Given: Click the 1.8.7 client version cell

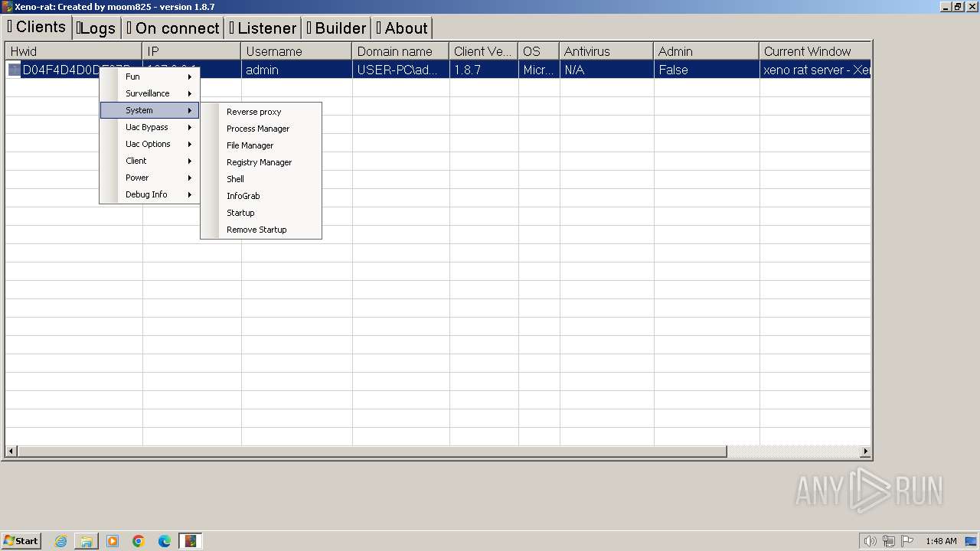Looking at the screenshot, I should 484,70.
